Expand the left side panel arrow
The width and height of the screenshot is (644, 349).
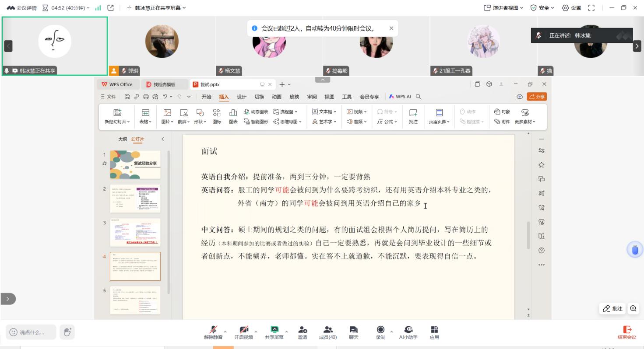coord(8,299)
